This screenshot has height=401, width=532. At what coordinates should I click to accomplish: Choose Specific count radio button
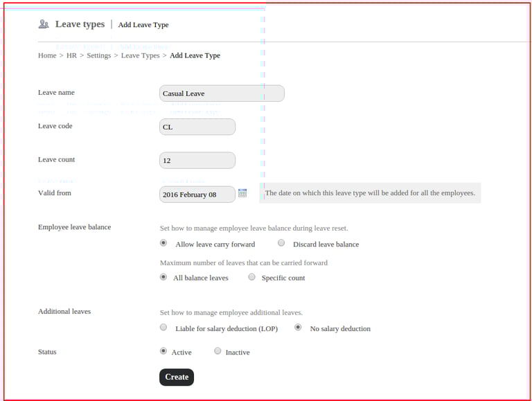(x=251, y=277)
